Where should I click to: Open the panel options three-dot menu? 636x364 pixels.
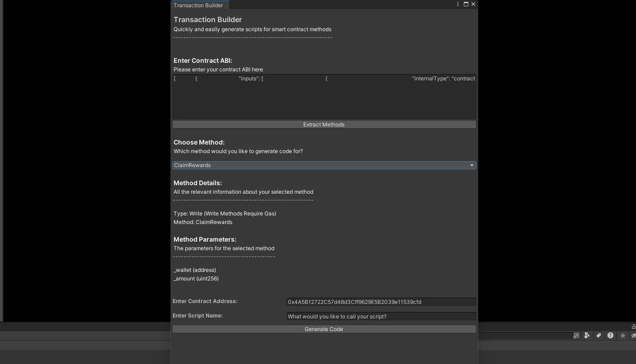point(458,4)
